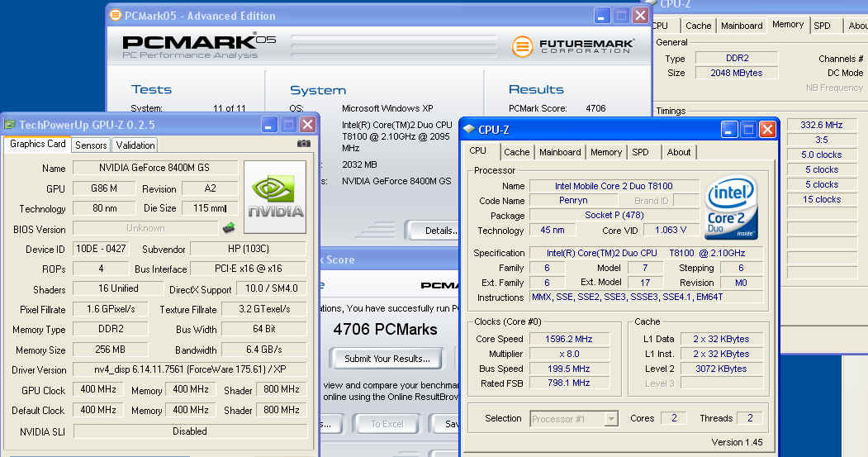868x457 pixels.
Task: Minimize the GPU-Z window
Action: (x=269, y=125)
